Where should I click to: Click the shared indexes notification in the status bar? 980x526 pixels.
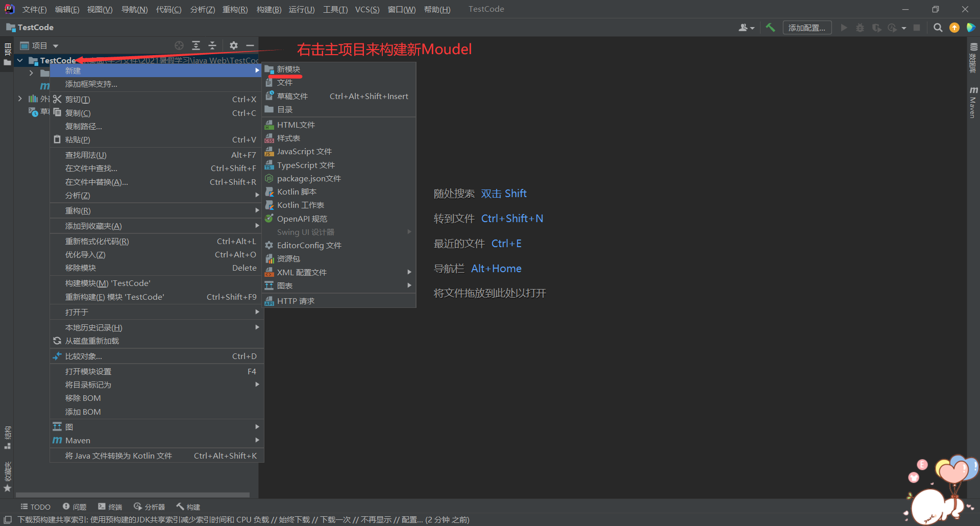click(243, 519)
